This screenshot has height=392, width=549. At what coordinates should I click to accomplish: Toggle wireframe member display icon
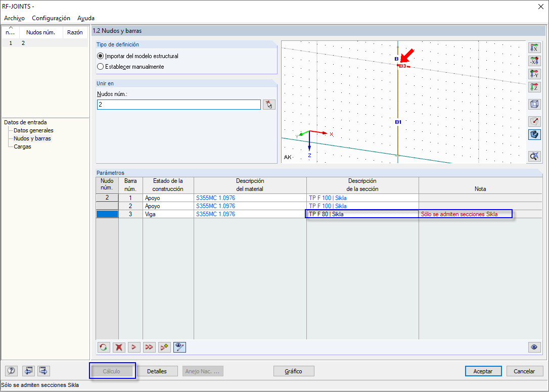coord(534,121)
